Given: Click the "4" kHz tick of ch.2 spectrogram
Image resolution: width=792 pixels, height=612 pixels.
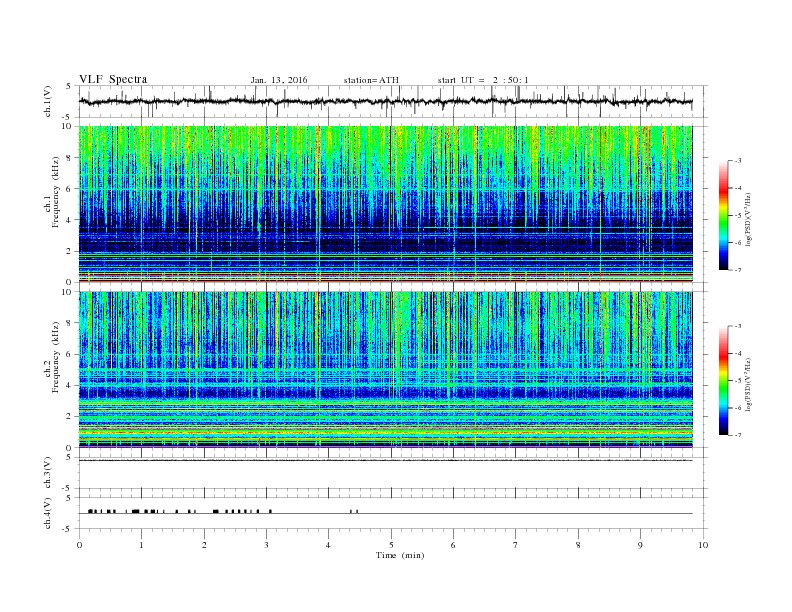Looking at the screenshot, I should click(x=70, y=385).
